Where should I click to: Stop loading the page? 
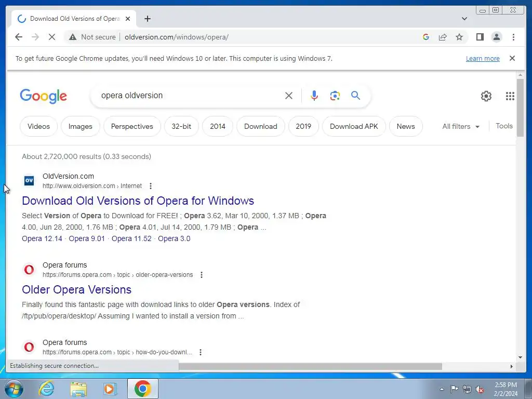click(52, 37)
